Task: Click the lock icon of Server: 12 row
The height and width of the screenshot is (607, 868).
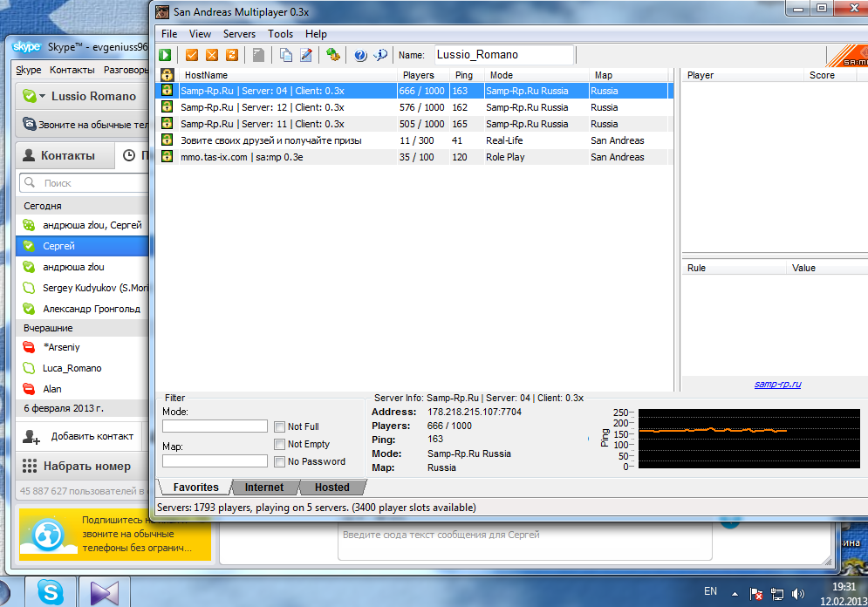Action: coord(167,106)
